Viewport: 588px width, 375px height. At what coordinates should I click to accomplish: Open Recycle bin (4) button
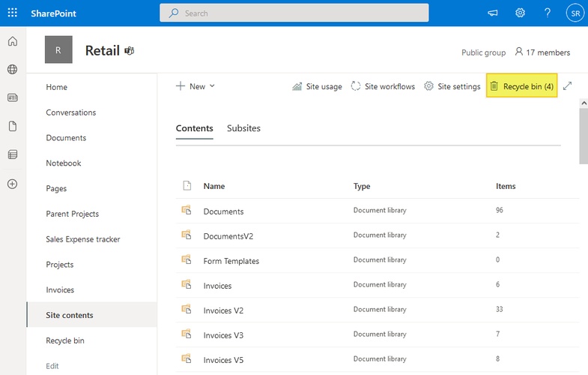521,86
